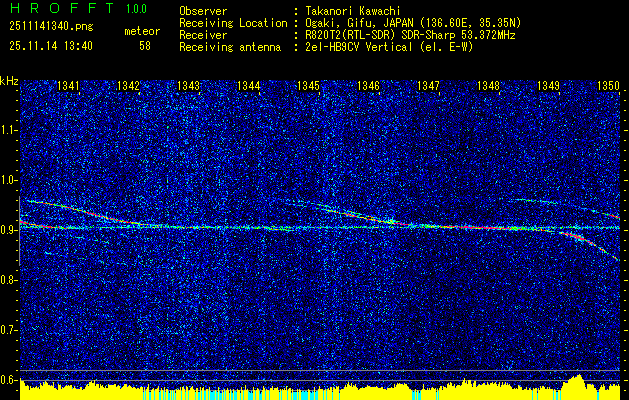Viewport: 629px width, 400px height.
Task: Click time marker 1341
Action: point(68,85)
